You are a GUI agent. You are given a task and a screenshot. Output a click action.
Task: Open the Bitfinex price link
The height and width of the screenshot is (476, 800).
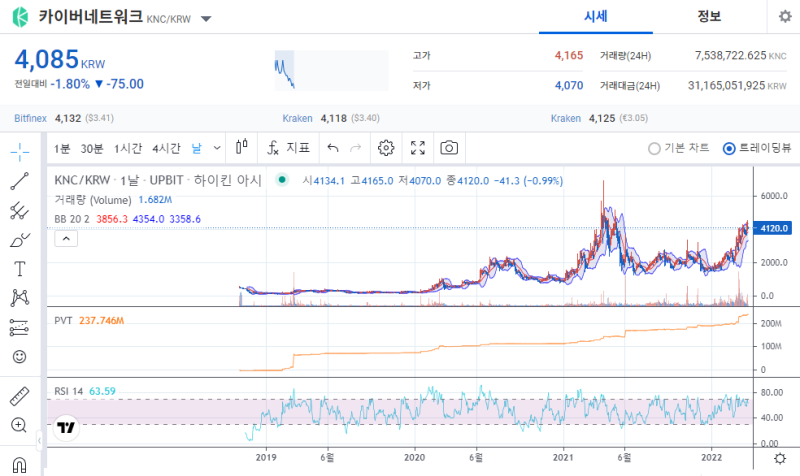[x=30, y=118]
